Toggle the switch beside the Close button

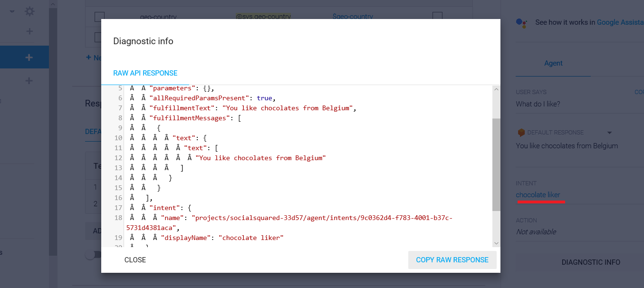(93, 255)
